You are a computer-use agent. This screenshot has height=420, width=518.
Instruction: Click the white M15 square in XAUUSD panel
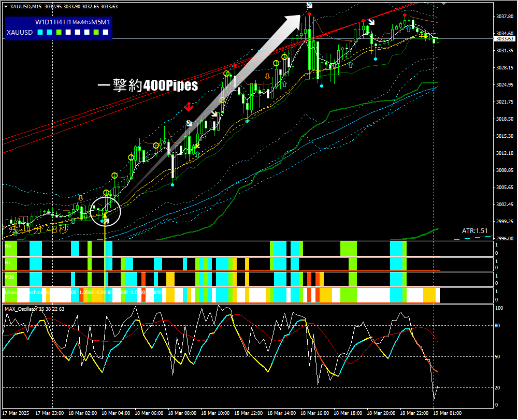pyautogui.click(x=87, y=32)
